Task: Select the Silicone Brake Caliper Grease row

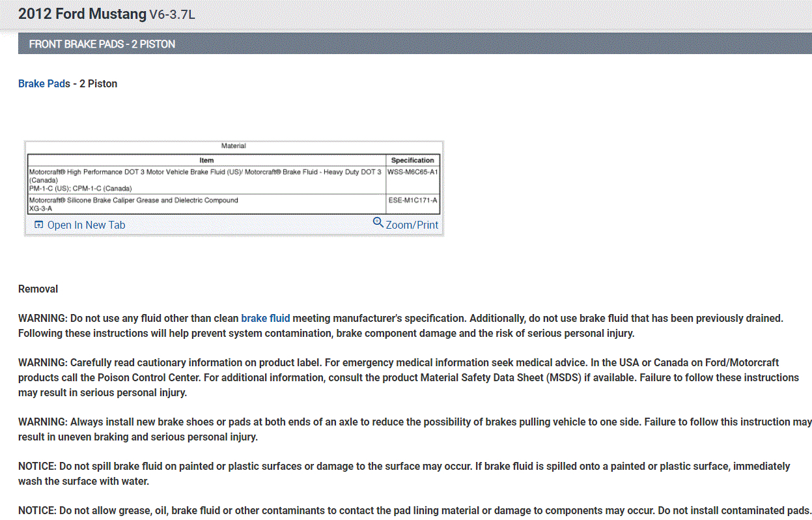Action: tap(234, 204)
